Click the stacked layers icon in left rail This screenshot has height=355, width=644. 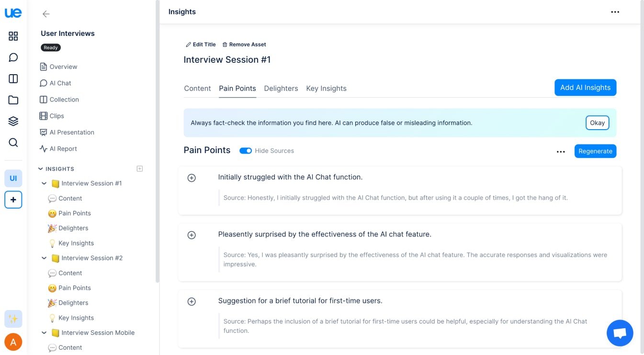13,121
